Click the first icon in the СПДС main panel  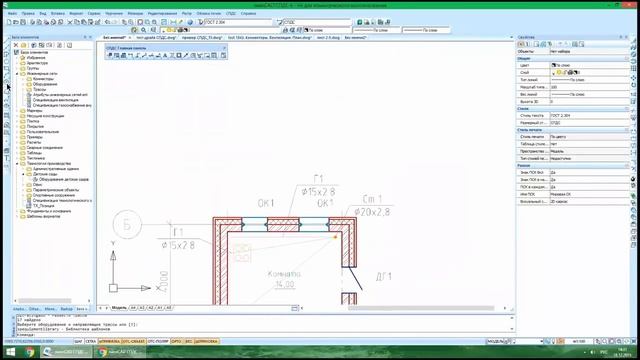(109, 56)
